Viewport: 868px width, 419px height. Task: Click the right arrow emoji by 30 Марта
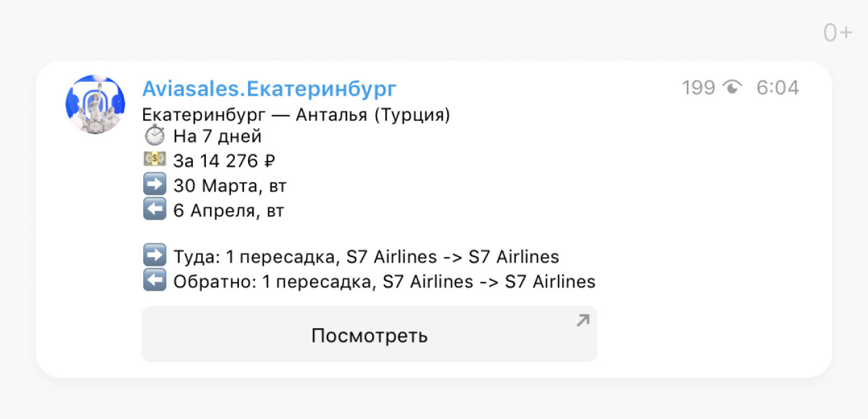[x=154, y=185]
